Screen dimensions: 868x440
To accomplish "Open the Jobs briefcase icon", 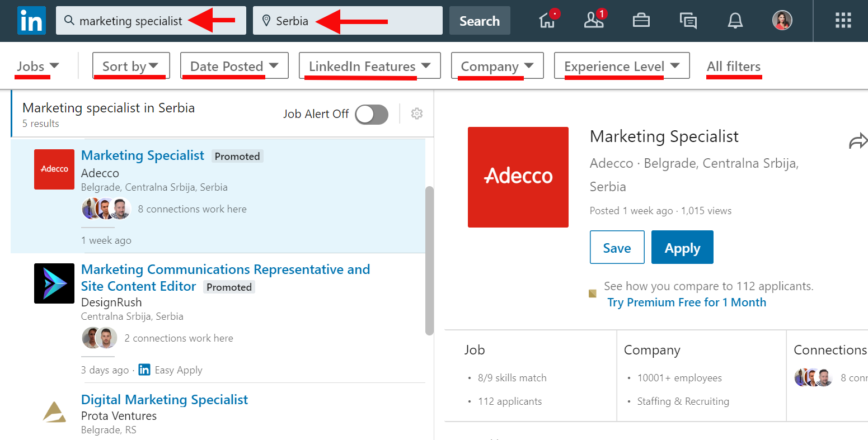I will pos(641,21).
